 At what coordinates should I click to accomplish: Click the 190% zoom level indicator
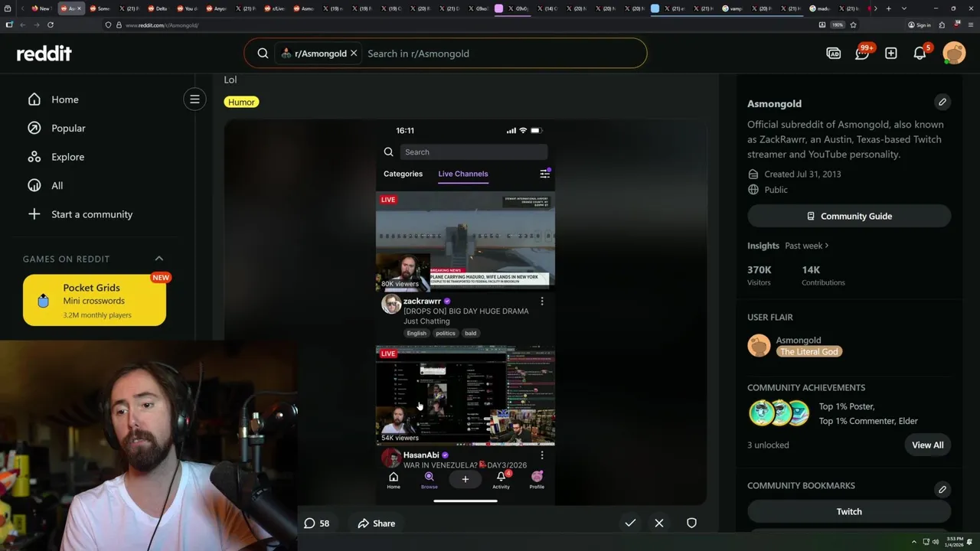[x=838, y=24]
